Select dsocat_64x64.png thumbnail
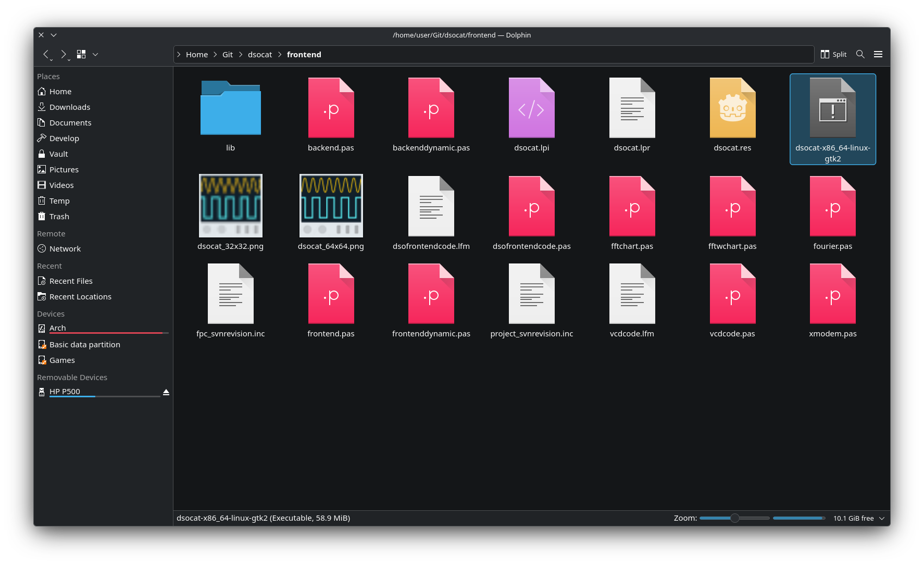Screen dimensions: 924x566 [331, 206]
